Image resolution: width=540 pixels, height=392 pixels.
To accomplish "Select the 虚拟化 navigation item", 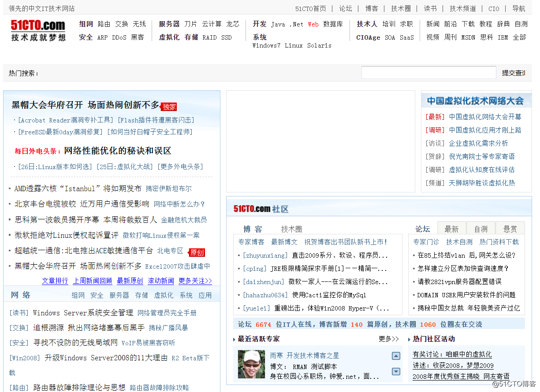I will point(169,37).
